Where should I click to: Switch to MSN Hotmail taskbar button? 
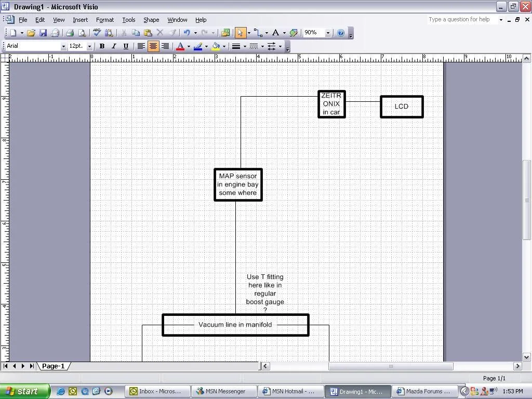290,391
